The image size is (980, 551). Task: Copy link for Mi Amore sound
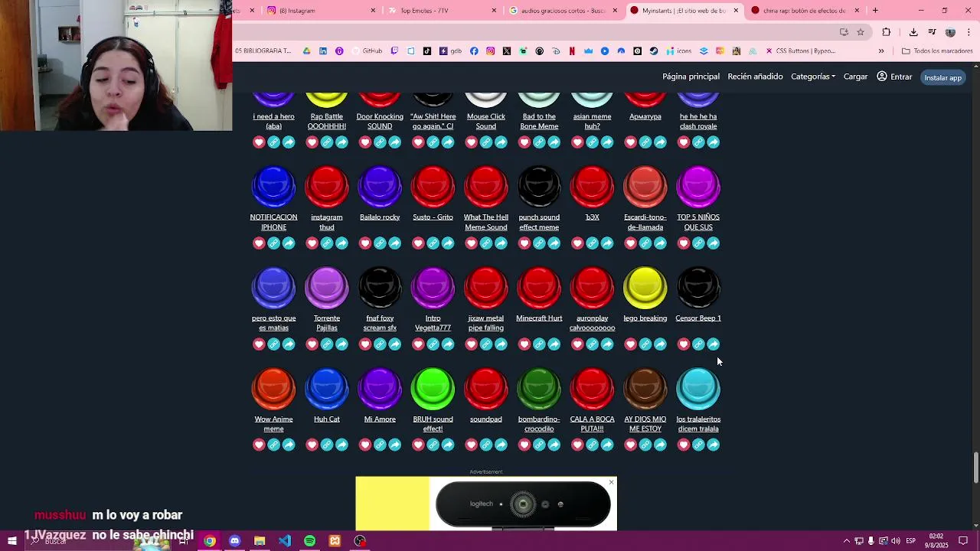click(380, 445)
